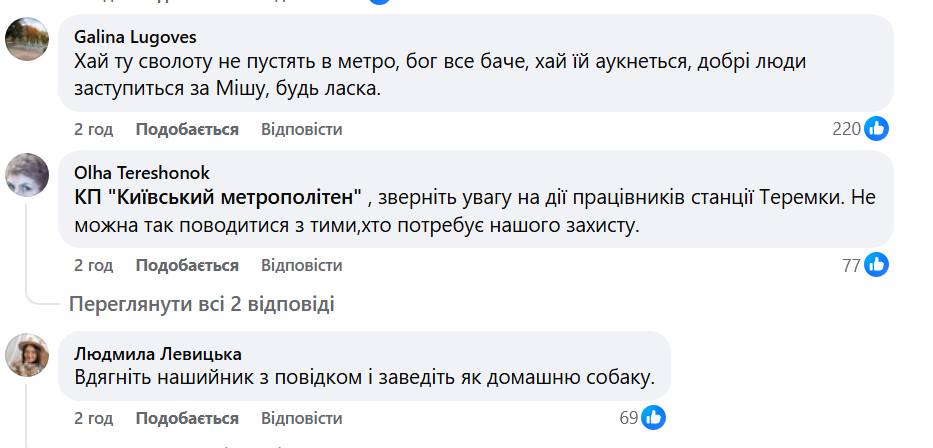Click the 2 год timestamp on Людмила's comment

(93, 417)
